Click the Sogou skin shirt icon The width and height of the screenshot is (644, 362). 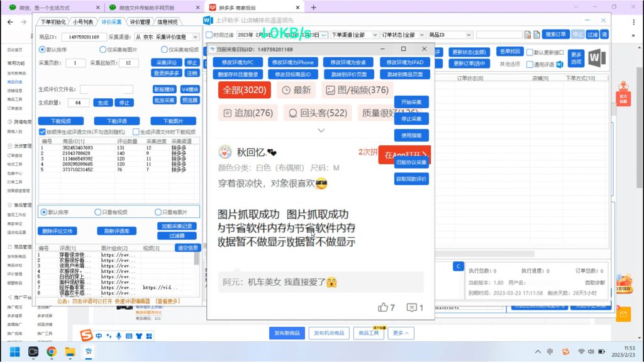[x=139, y=336]
